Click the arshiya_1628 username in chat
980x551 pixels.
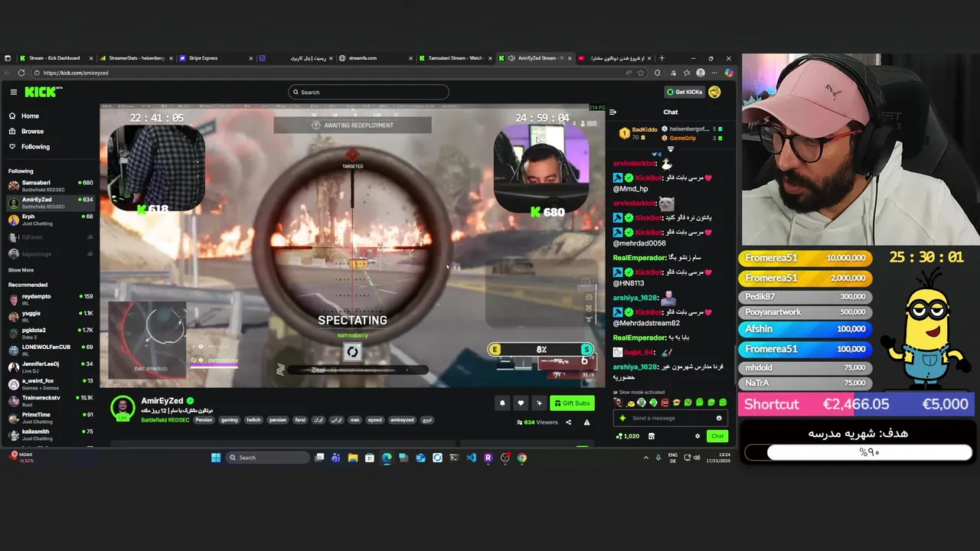click(x=635, y=298)
